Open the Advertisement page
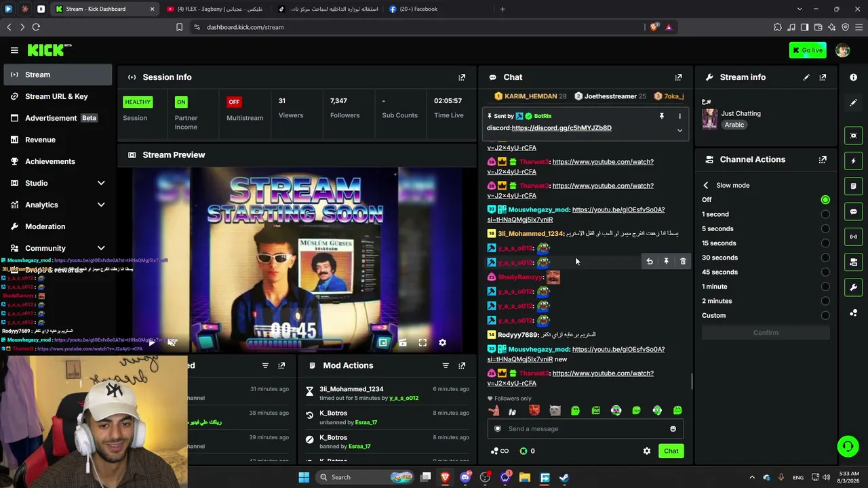868x488 pixels. 58,118
